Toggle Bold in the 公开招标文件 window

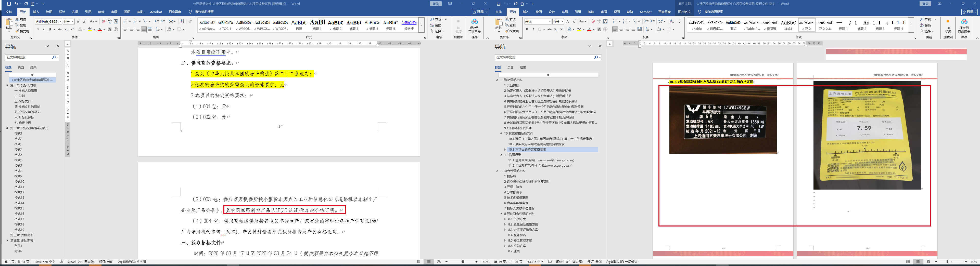click(x=37, y=29)
